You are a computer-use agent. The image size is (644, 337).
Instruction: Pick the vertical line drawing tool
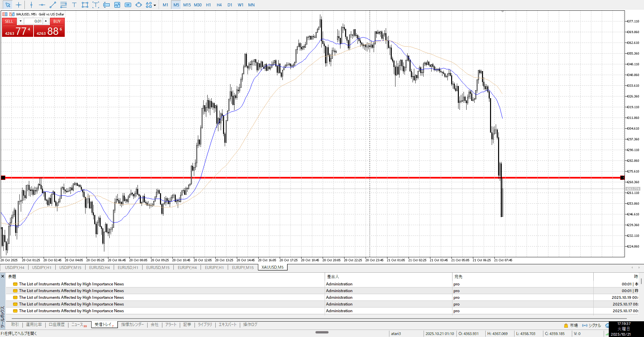[31, 5]
